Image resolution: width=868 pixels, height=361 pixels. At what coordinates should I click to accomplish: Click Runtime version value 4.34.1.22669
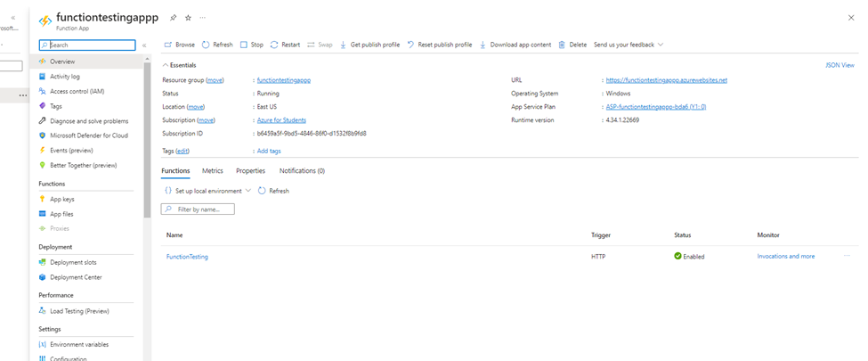[x=623, y=120]
